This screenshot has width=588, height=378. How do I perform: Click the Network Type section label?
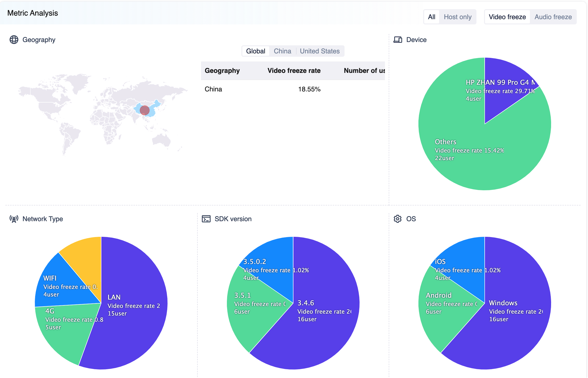(43, 219)
